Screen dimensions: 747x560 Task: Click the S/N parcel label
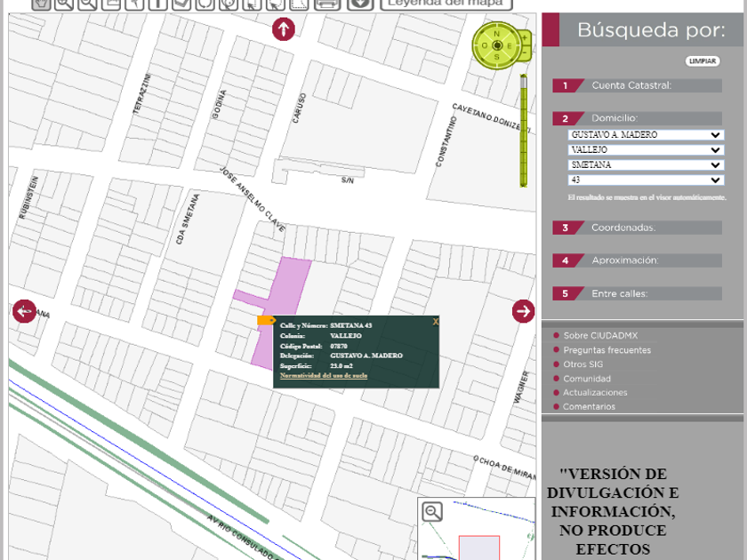(x=348, y=180)
